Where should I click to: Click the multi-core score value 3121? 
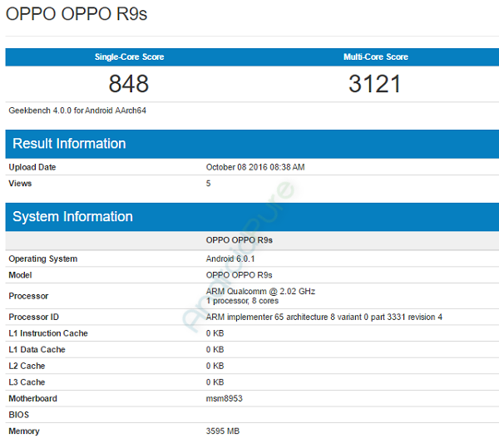click(375, 84)
